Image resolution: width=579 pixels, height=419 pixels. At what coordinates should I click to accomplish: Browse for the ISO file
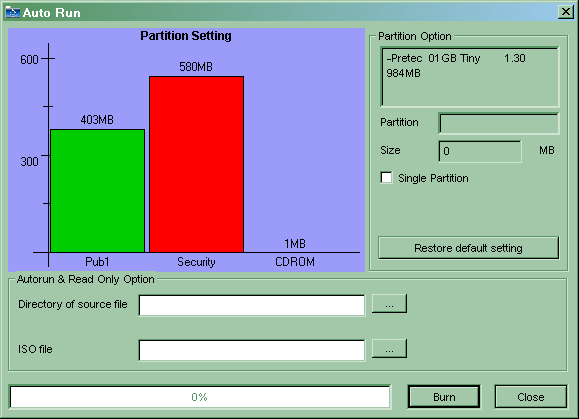tap(389, 348)
